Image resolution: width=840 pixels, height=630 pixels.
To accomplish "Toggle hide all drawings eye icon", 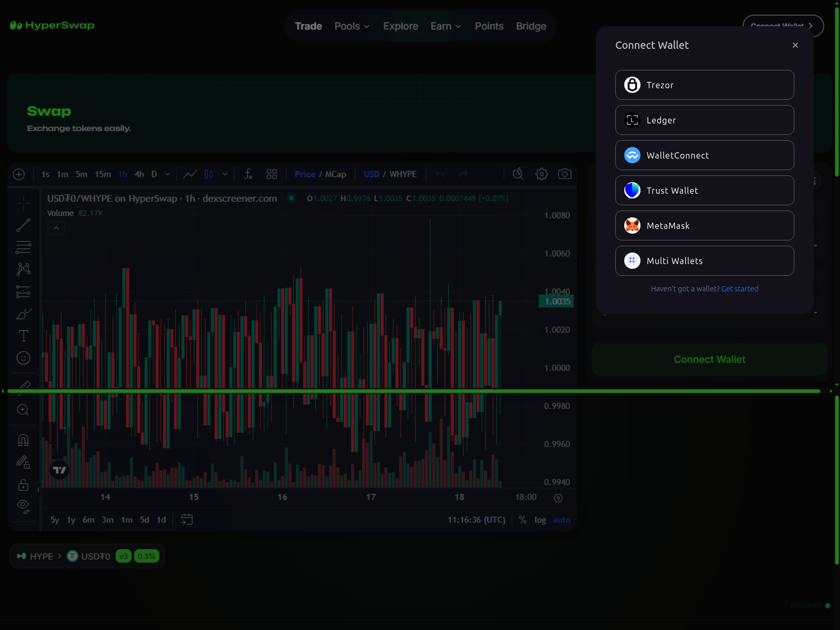I will (24, 506).
